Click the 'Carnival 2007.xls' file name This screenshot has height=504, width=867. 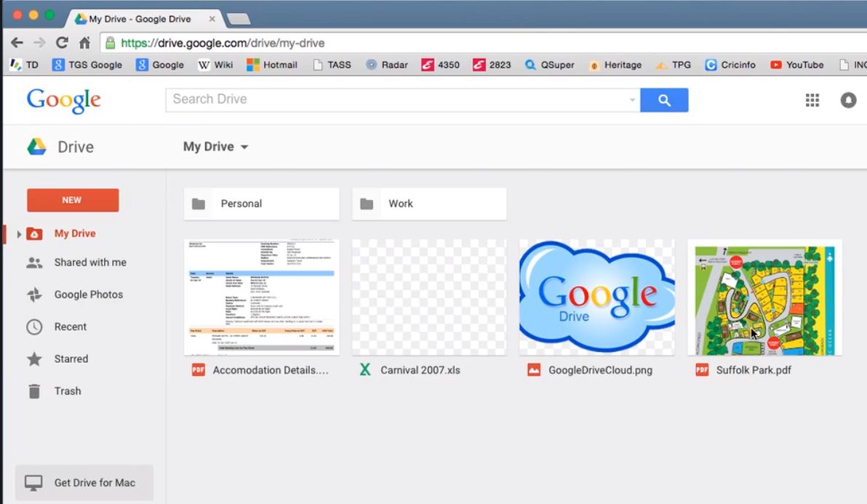(420, 370)
